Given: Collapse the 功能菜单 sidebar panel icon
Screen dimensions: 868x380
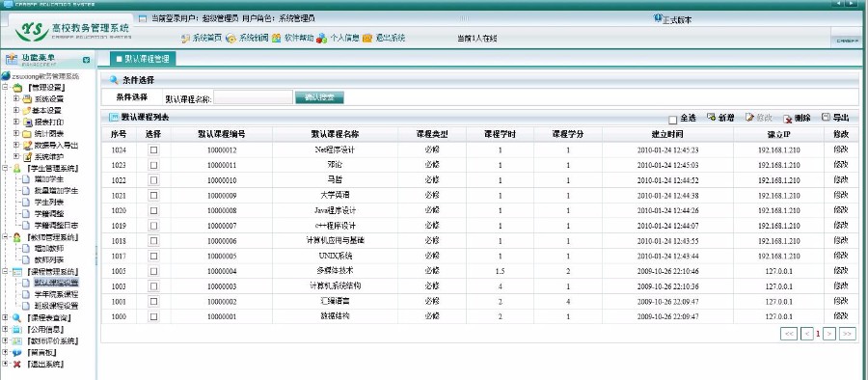Looking at the screenshot, I should pos(87,59).
